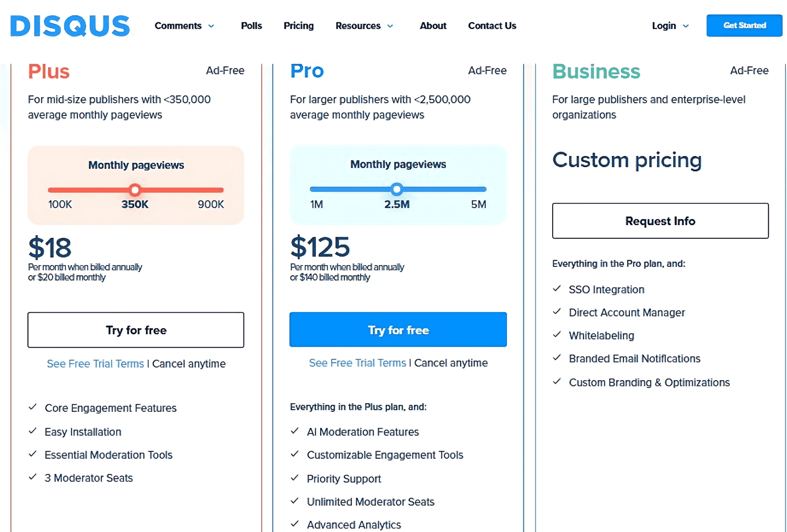
Task: Click the Get Started button
Action: [744, 25]
